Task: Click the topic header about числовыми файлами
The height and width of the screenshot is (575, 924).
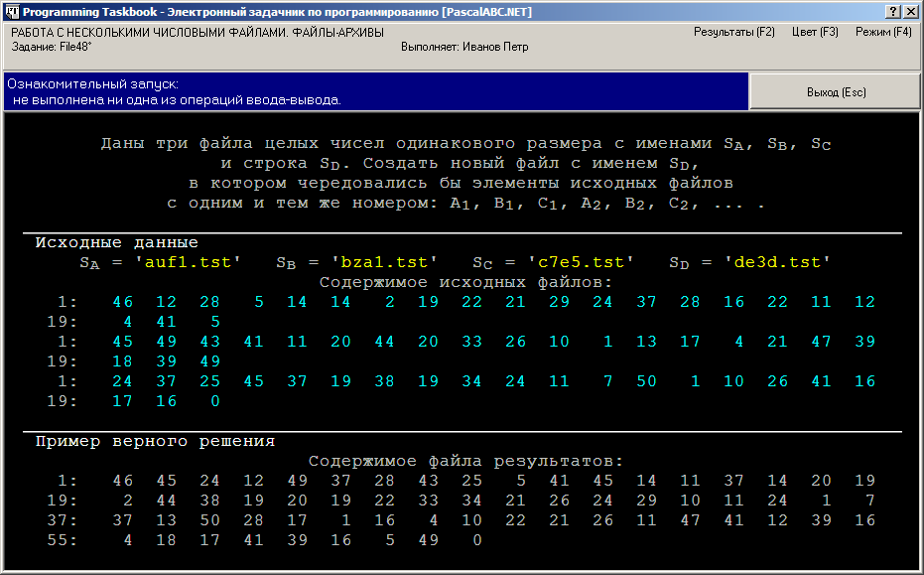Action: [198, 33]
